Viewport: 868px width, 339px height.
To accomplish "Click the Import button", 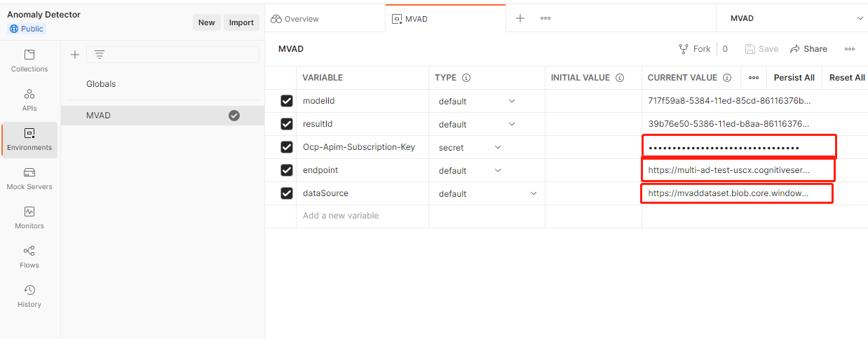I will (x=241, y=22).
